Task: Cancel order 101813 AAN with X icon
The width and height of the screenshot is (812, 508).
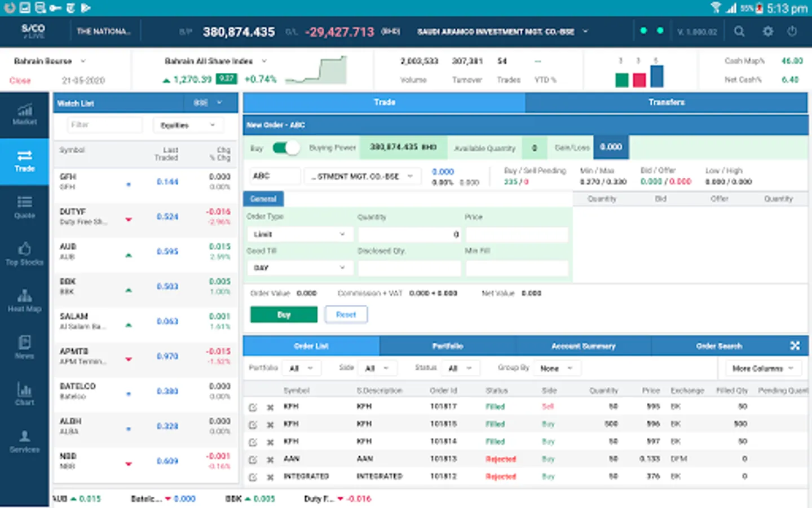Action: [x=270, y=459]
